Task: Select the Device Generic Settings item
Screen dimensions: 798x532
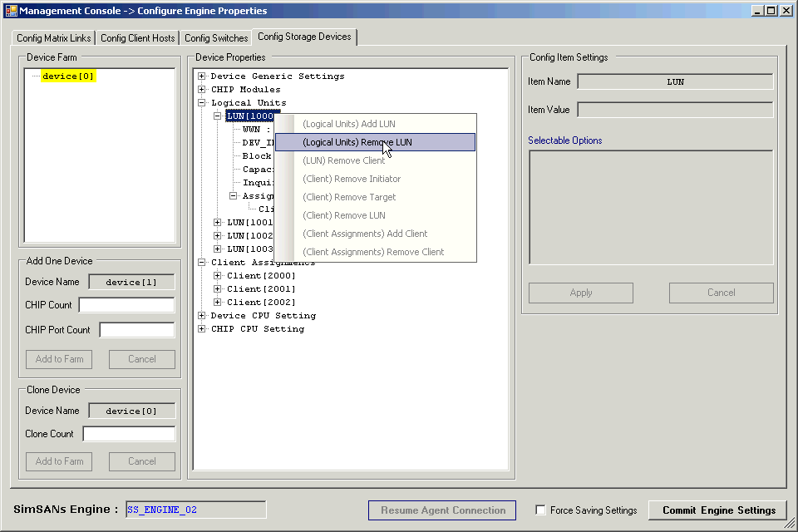Action: point(278,76)
